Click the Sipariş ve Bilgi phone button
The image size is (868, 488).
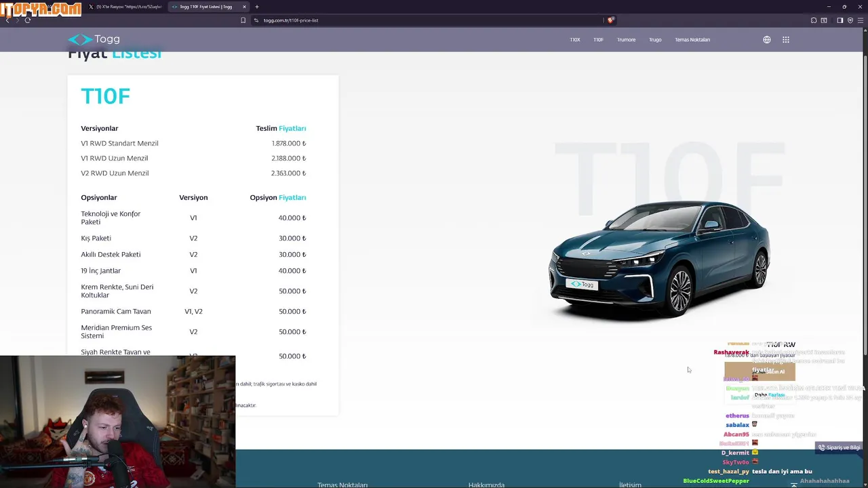[x=840, y=447]
